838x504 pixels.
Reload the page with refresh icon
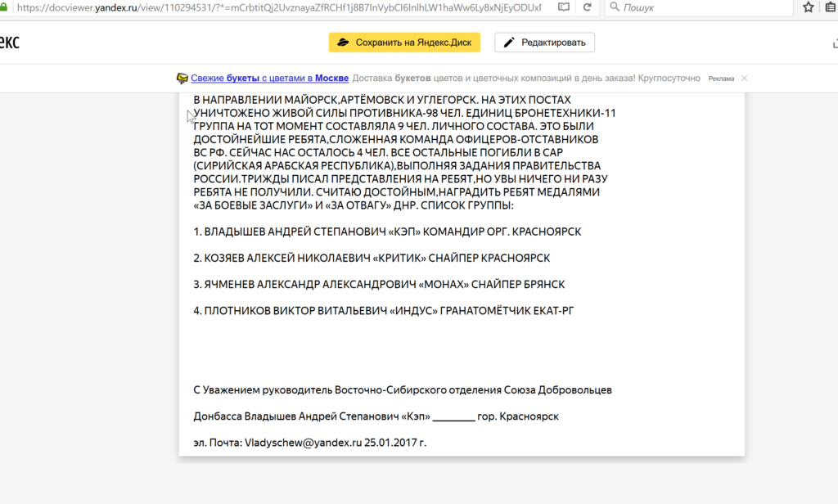pos(587,7)
